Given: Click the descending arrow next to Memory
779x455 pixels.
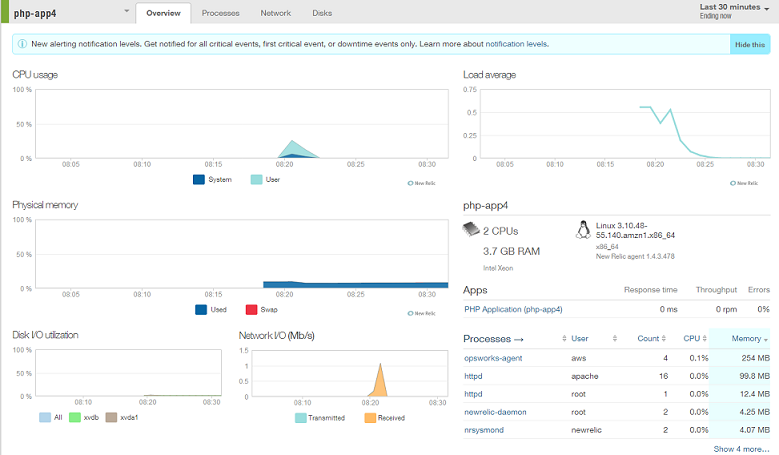Looking at the screenshot, I should click(766, 340).
